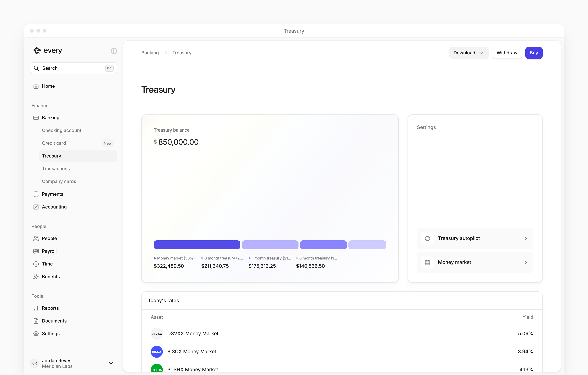
Task: Open Treasury autopilot via its chevron
Action: [x=526, y=238]
